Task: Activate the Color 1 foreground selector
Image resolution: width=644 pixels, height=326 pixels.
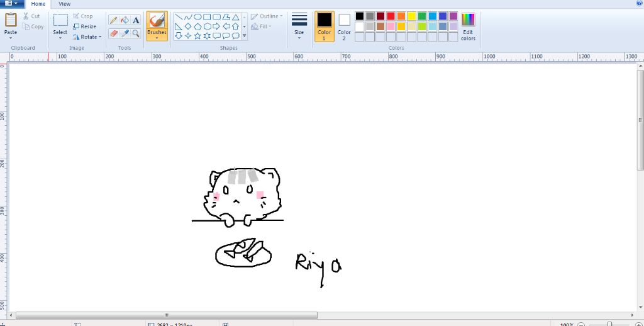Action: pos(324,26)
